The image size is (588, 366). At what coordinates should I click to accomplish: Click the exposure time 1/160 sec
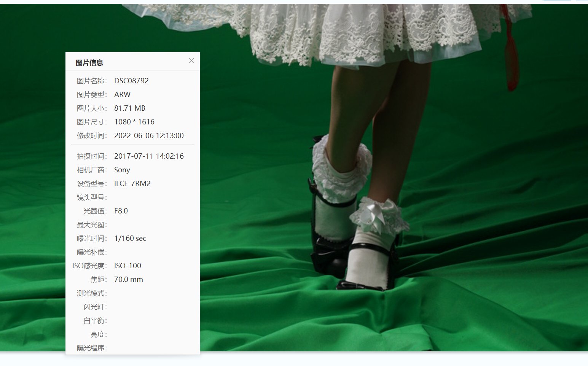pyautogui.click(x=130, y=238)
